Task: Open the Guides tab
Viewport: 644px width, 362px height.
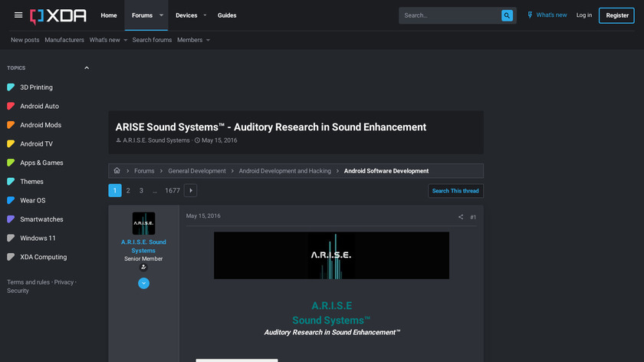Action: pyautogui.click(x=227, y=15)
